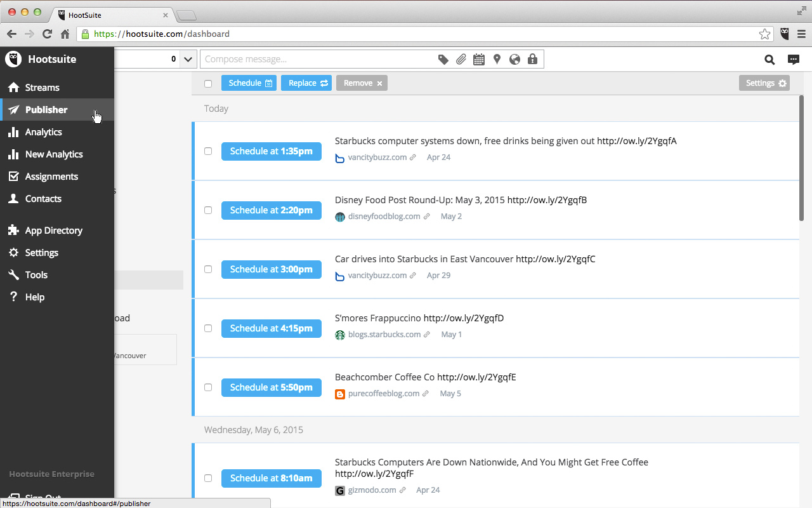Screen dimensions: 812x508
Task: Click the Replace button
Action: pyautogui.click(x=306, y=83)
